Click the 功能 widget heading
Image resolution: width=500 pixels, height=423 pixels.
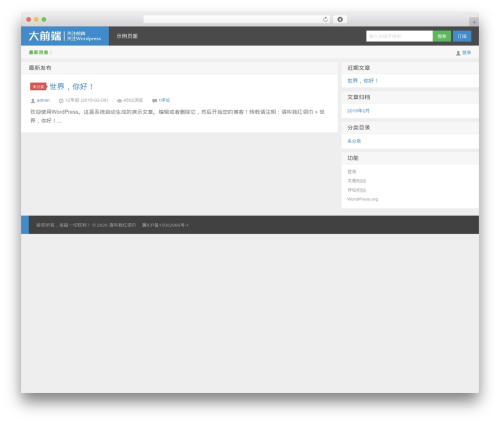[353, 158]
